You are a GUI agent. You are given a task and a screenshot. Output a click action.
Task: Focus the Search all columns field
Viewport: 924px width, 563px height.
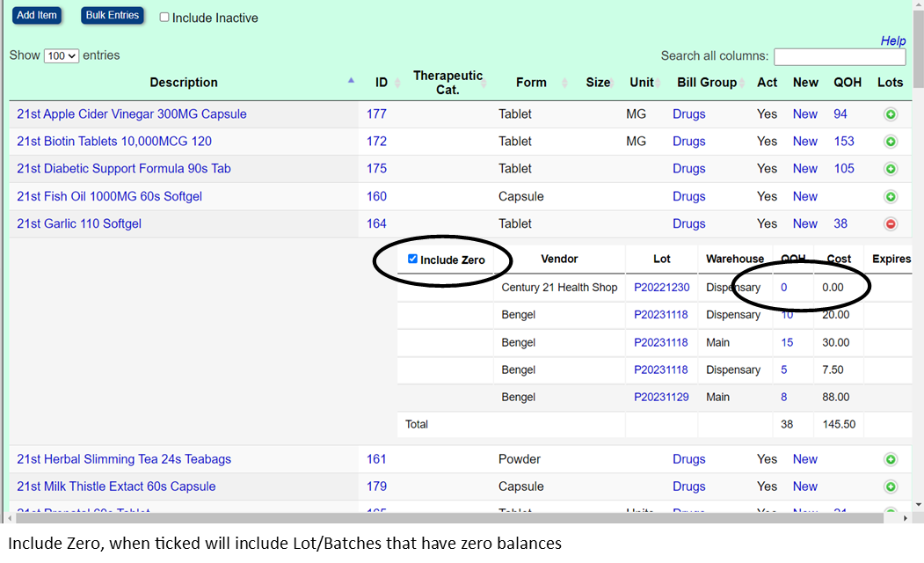point(839,56)
